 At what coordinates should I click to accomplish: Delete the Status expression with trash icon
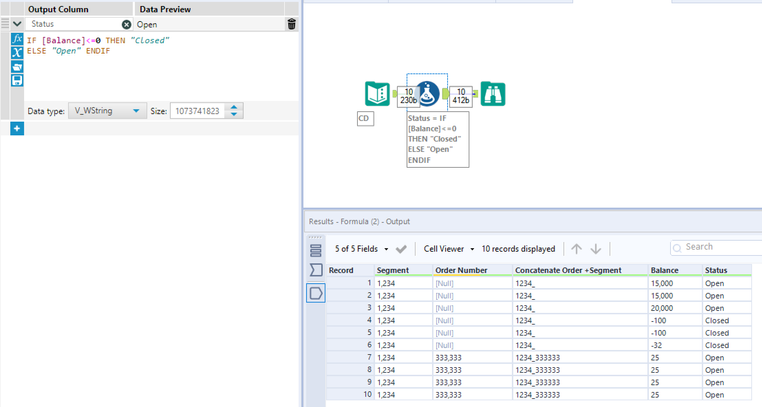tap(292, 24)
